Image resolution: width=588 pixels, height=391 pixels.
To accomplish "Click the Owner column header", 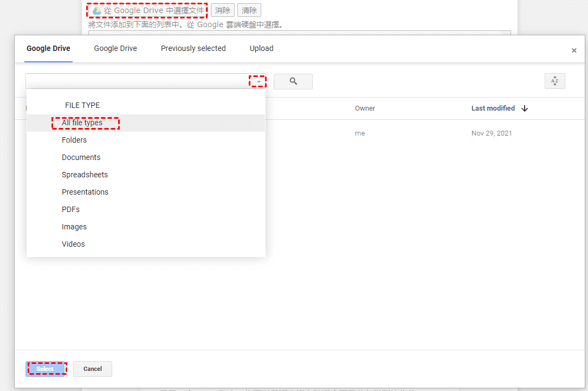I will 365,108.
